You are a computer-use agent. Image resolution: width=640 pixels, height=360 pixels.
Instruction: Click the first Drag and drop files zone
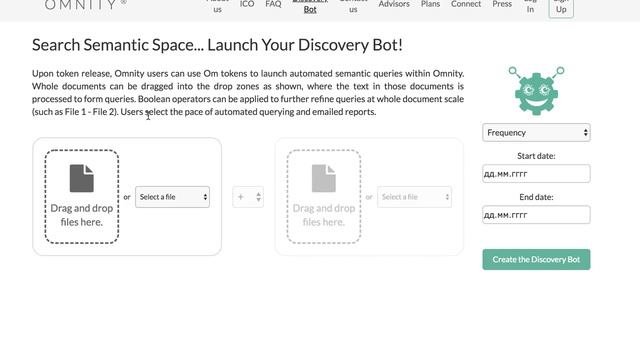click(82, 197)
